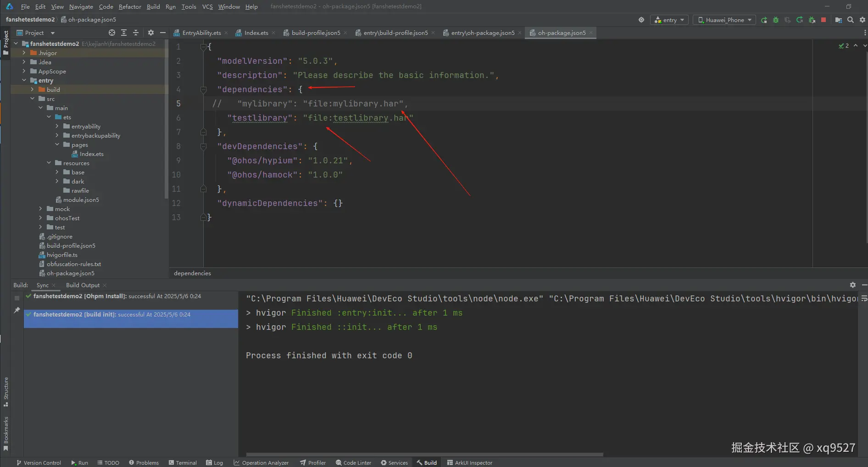Click the Run entry icon in toolbar
This screenshot has width=868, height=467.
coord(764,20)
